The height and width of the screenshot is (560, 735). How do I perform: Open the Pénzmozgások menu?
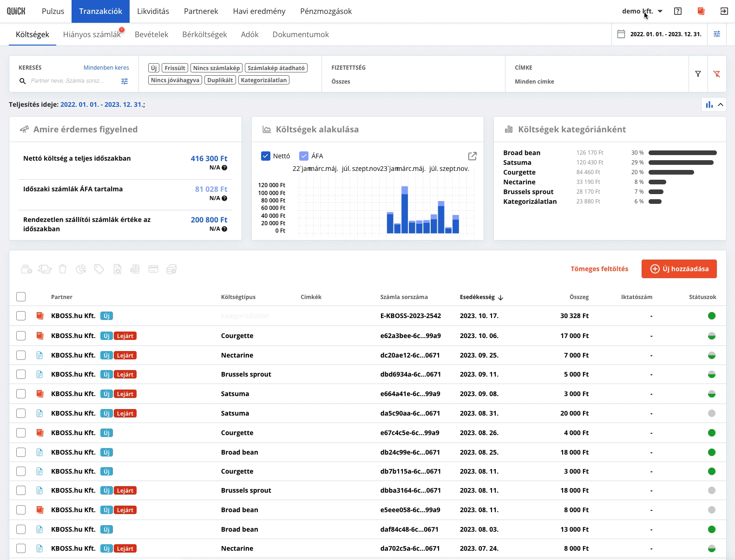point(326,11)
